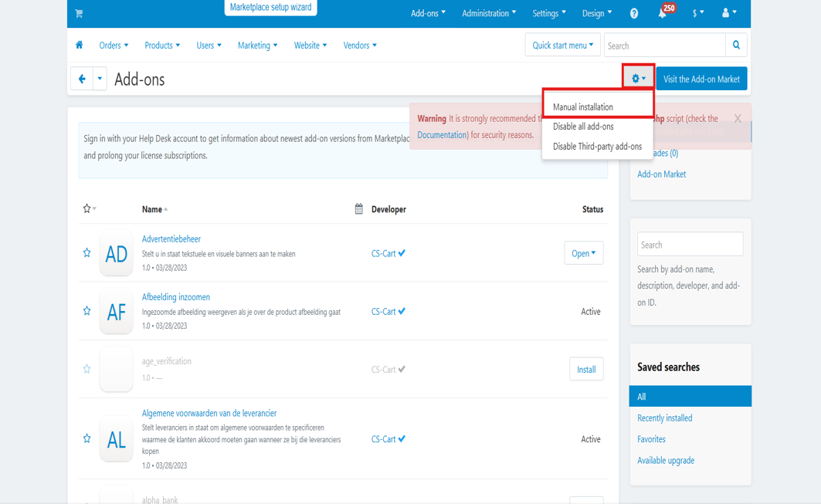Open status dropdown for Advertentiebeheer
Image resolution: width=821 pixels, height=504 pixels.
tap(583, 253)
